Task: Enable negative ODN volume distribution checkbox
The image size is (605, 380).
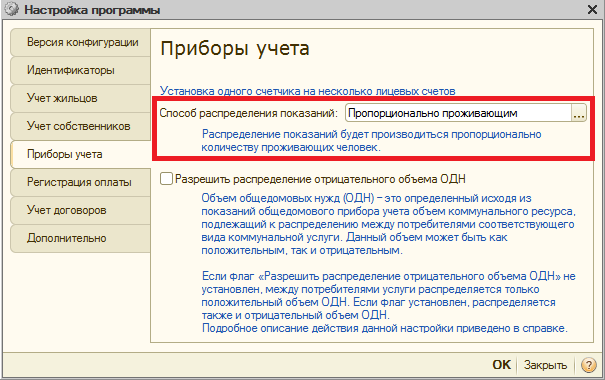Action: (166, 179)
